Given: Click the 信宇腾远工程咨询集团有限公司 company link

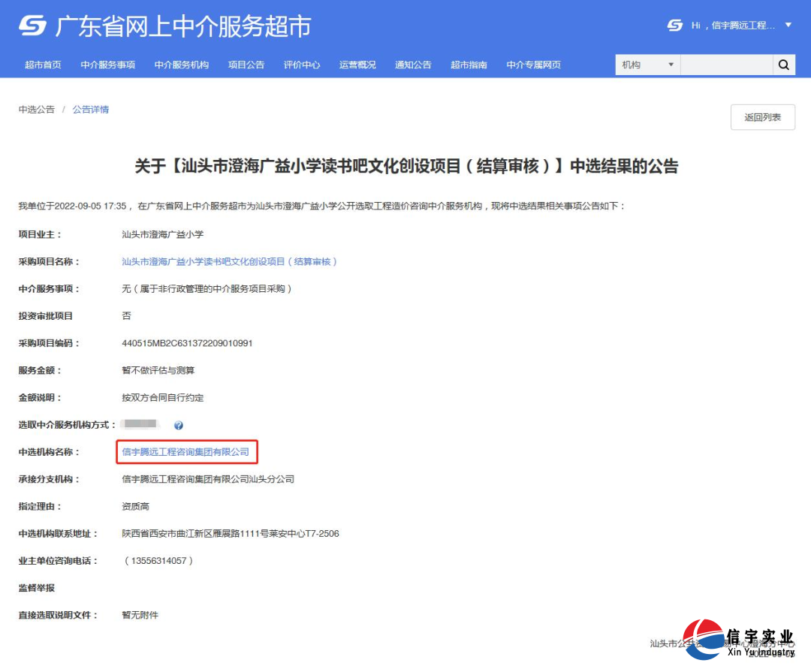Looking at the screenshot, I should (185, 452).
